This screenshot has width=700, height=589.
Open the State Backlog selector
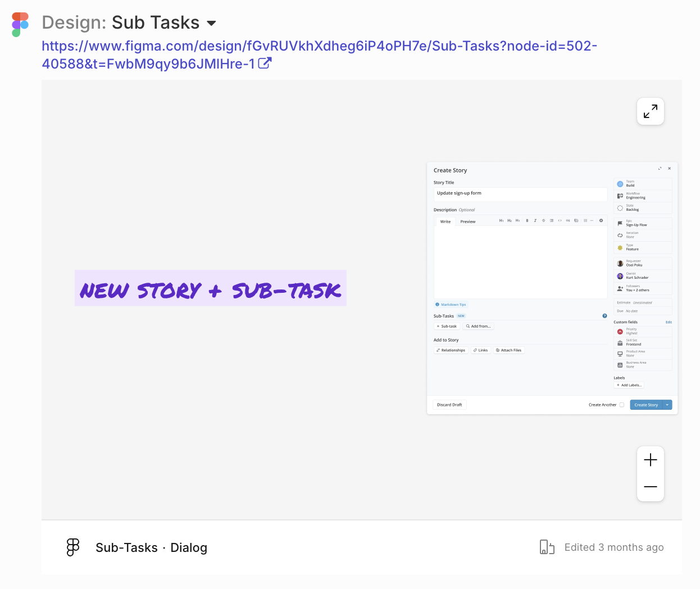pyautogui.click(x=643, y=208)
